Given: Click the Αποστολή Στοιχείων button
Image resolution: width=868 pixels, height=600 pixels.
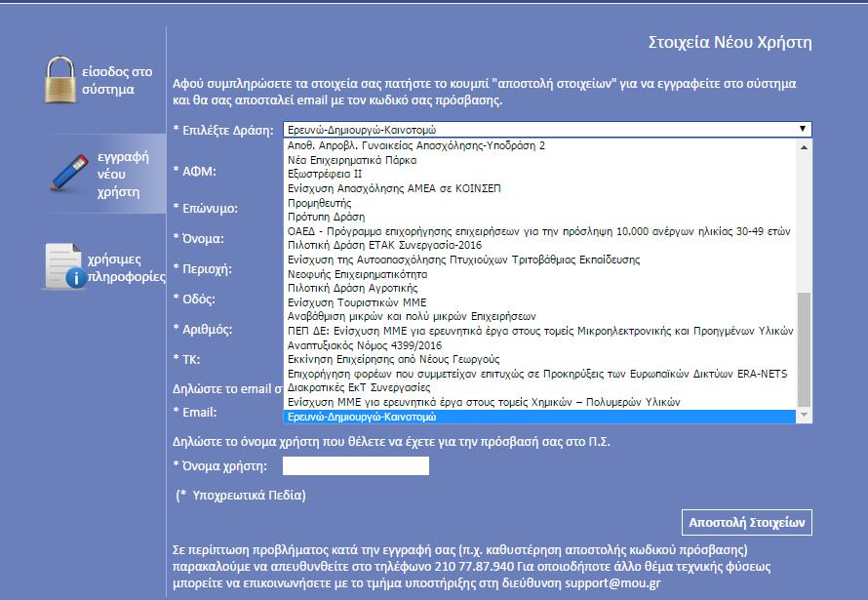Looking at the screenshot, I should pos(747,522).
